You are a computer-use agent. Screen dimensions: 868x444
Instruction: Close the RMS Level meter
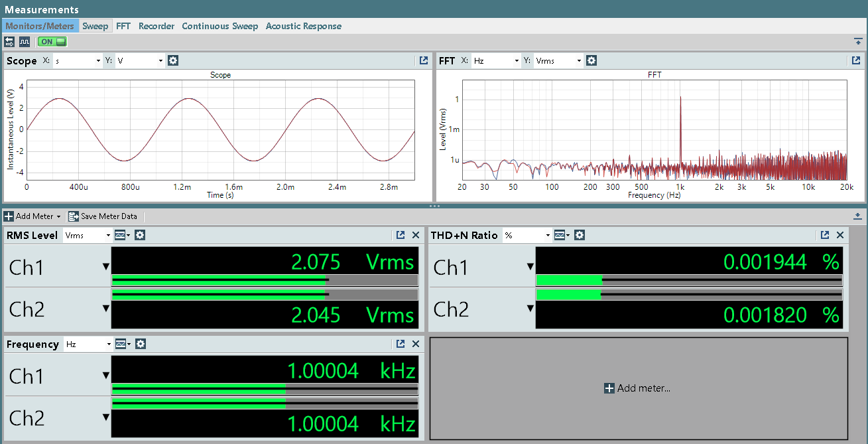416,235
